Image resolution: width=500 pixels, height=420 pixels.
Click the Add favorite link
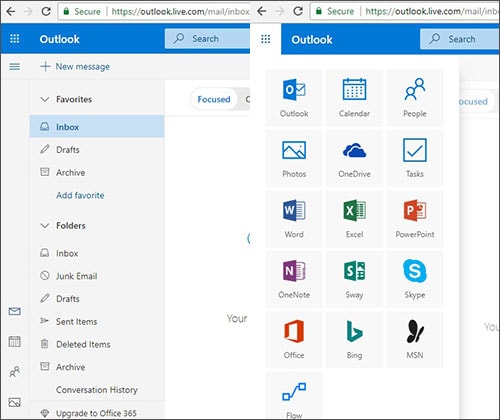tap(80, 195)
